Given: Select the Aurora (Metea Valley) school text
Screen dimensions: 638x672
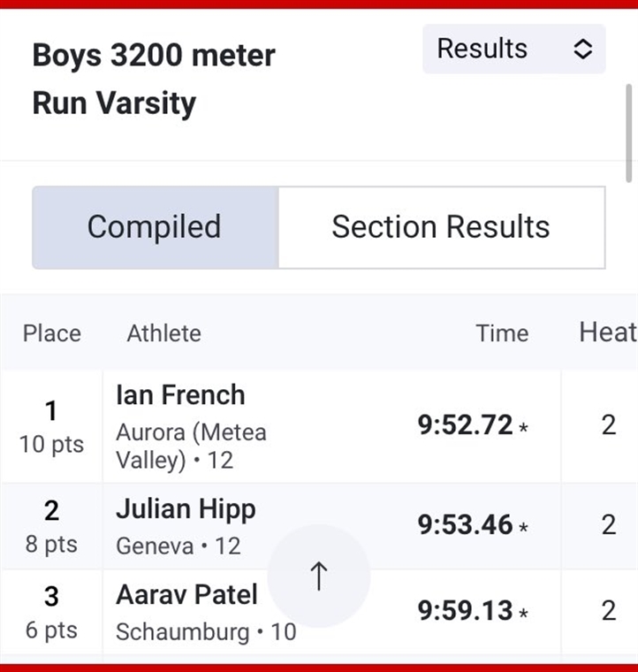Looking at the screenshot, I should (191, 447).
